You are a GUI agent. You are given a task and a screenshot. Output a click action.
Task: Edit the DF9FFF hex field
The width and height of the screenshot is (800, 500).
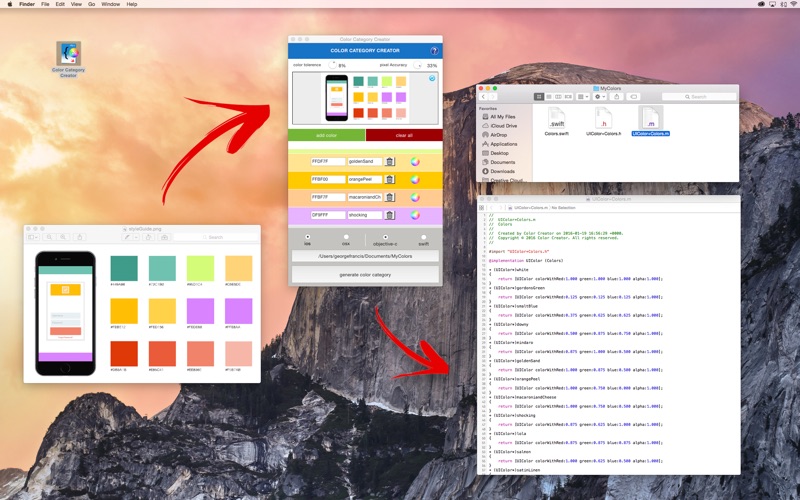pyautogui.click(x=328, y=215)
